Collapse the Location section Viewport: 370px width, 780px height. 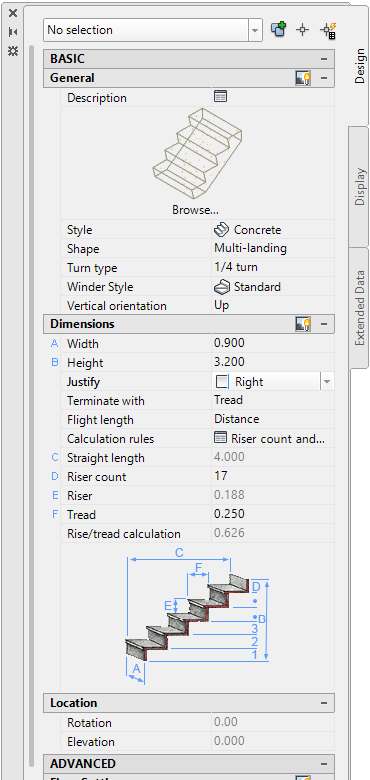324,703
